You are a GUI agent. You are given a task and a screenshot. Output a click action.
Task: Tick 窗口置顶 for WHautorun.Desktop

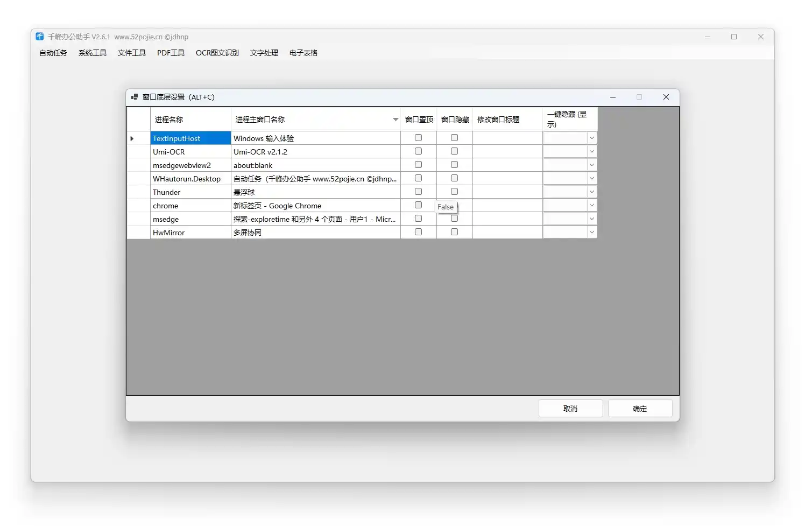click(x=418, y=178)
